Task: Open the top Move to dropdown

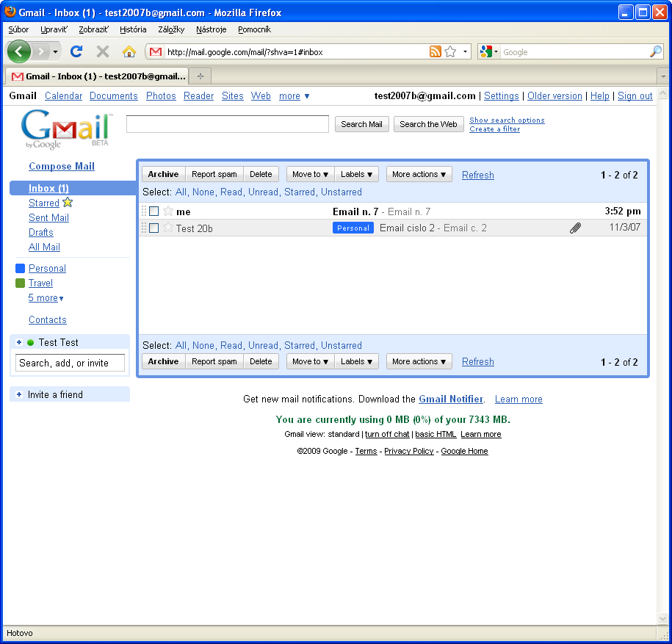Action: pyautogui.click(x=310, y=174)
